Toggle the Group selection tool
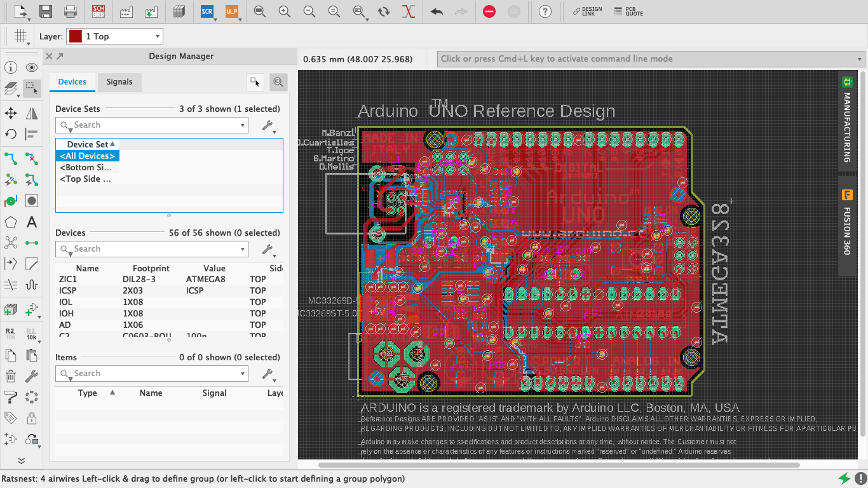This screenshot has height=488, width=868. (32, 88)
